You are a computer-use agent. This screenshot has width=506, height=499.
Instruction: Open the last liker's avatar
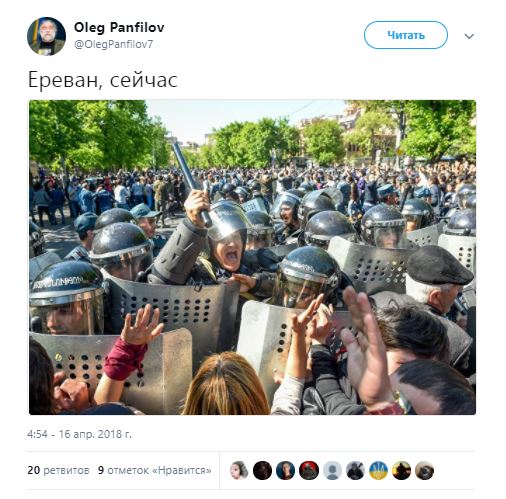(424, 470)
